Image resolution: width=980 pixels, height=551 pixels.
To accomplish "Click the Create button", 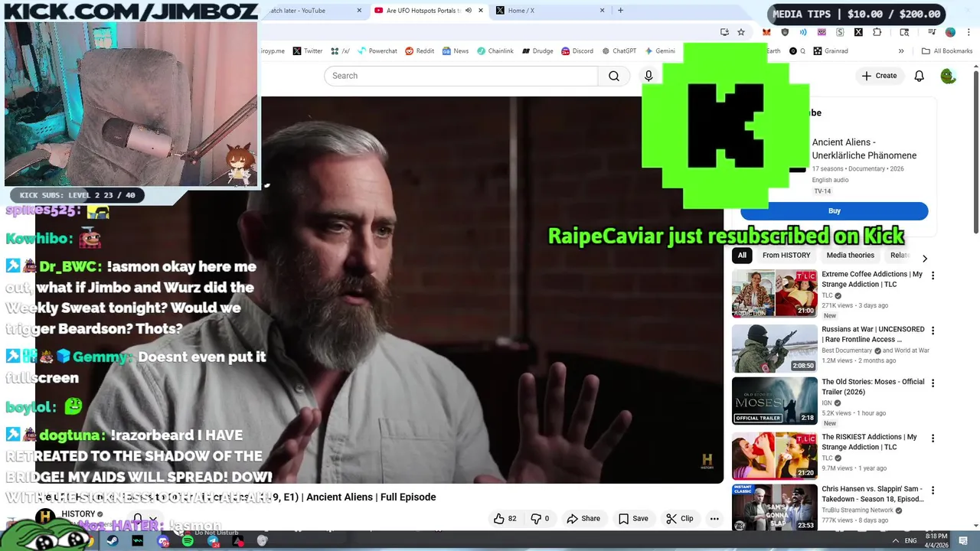I will click(879, 76).
